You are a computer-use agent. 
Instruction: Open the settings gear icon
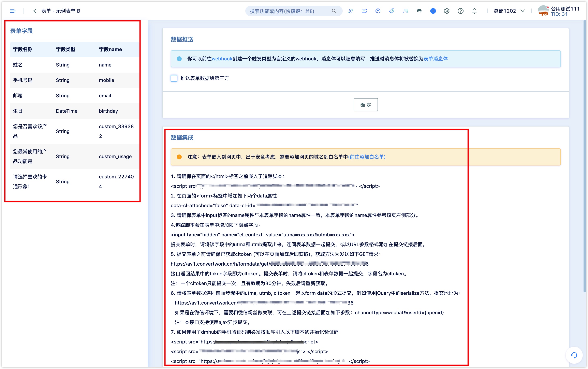point(447,11)
